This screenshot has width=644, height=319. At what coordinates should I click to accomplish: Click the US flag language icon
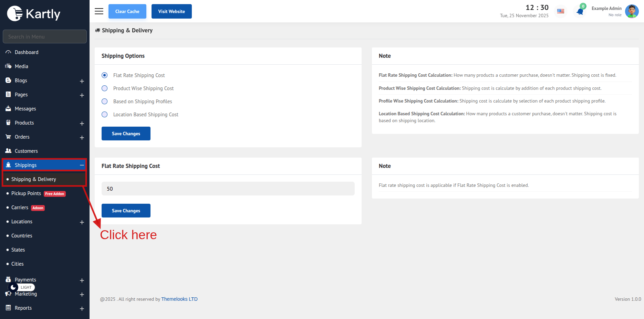pyautogui.click(x=561, y=11)
